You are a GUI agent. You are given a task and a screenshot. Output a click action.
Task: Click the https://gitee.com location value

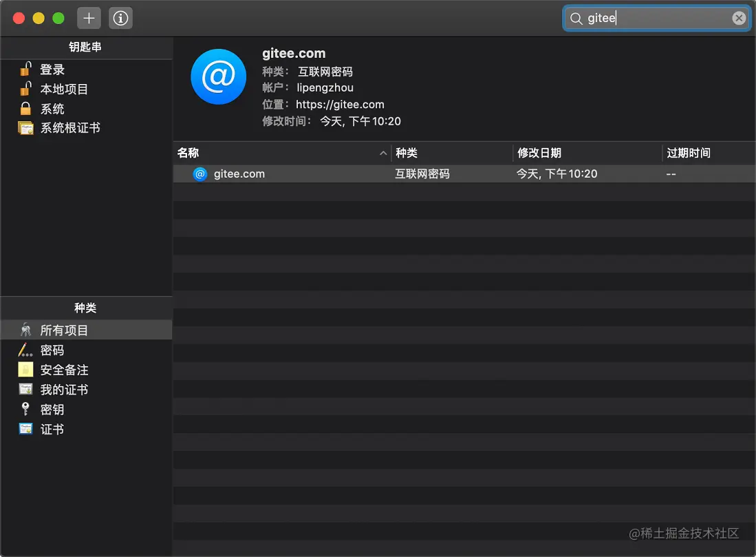(340, 105)
